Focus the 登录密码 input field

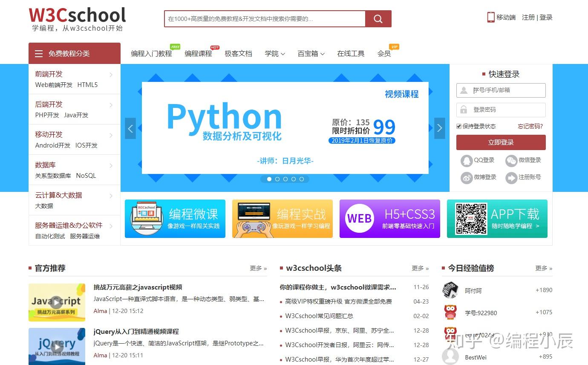click(x=501, y=110)
